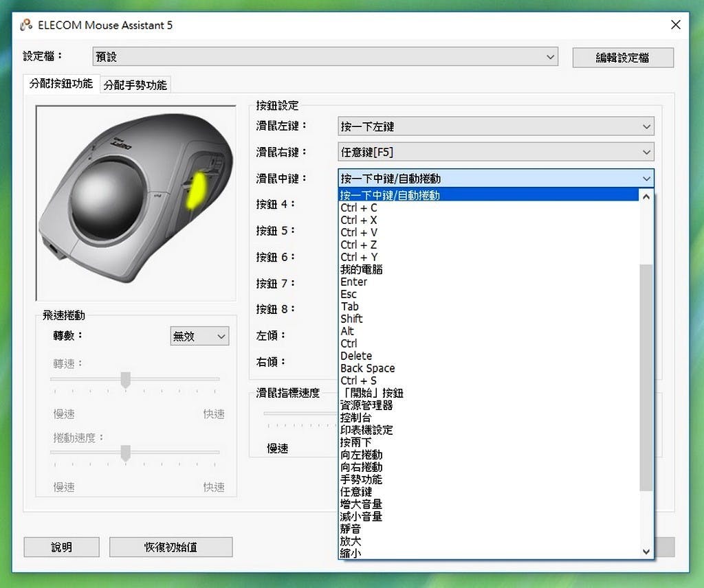
Task: Click the highlighted yellow wheel on mouse image
Action: pos(196,190)
